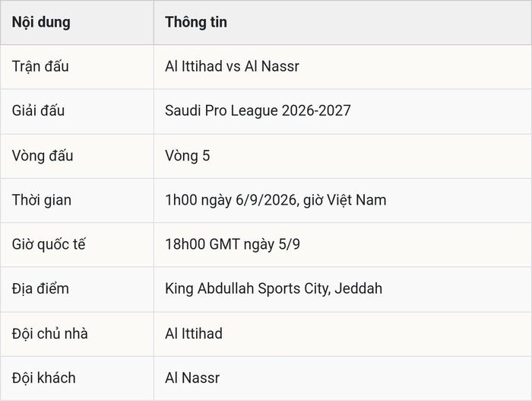Select the 'Đội chủ nhà' label cell
This screenshot has height=401, width=532.
click(77, 334)
